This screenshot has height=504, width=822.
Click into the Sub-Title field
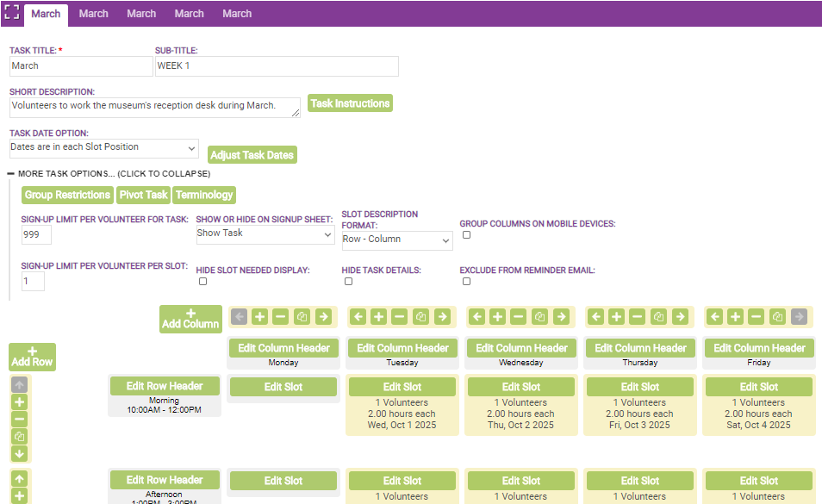[x=277, y=66]
